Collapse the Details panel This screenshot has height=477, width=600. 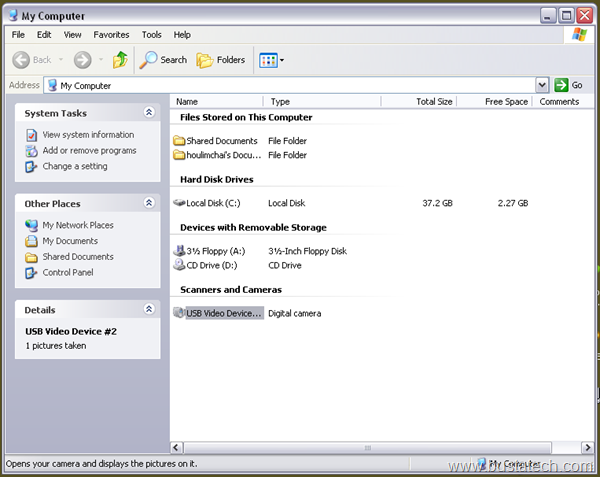149,309
